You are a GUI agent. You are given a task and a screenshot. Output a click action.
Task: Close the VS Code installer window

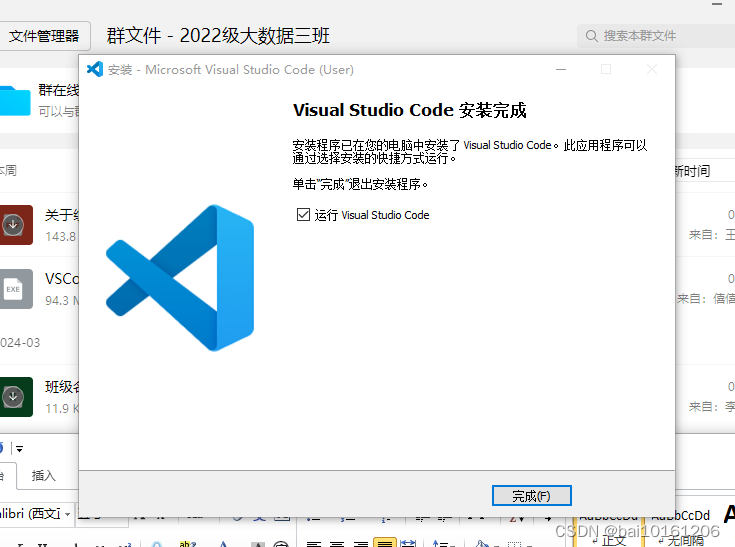(x=652, y=69)
